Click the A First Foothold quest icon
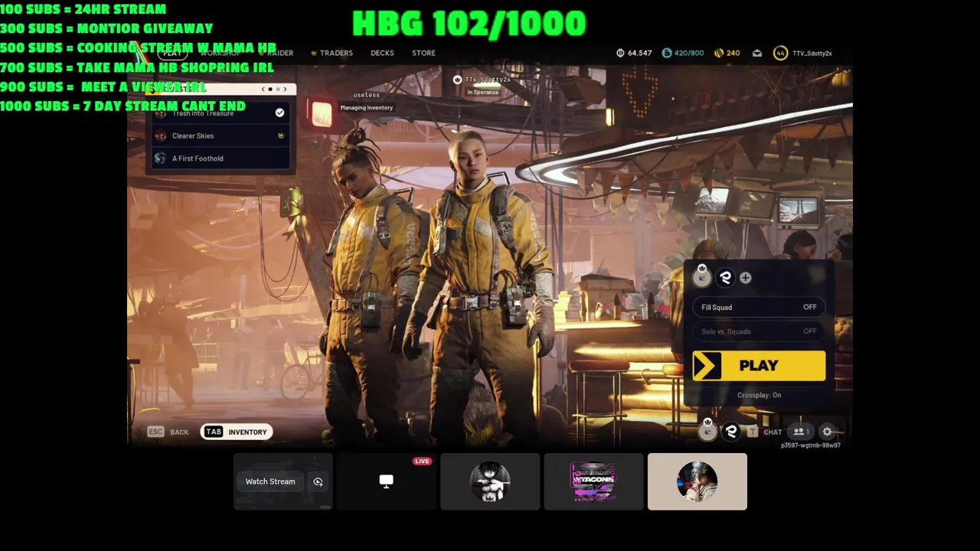The image size is (980, 551). 160,158
